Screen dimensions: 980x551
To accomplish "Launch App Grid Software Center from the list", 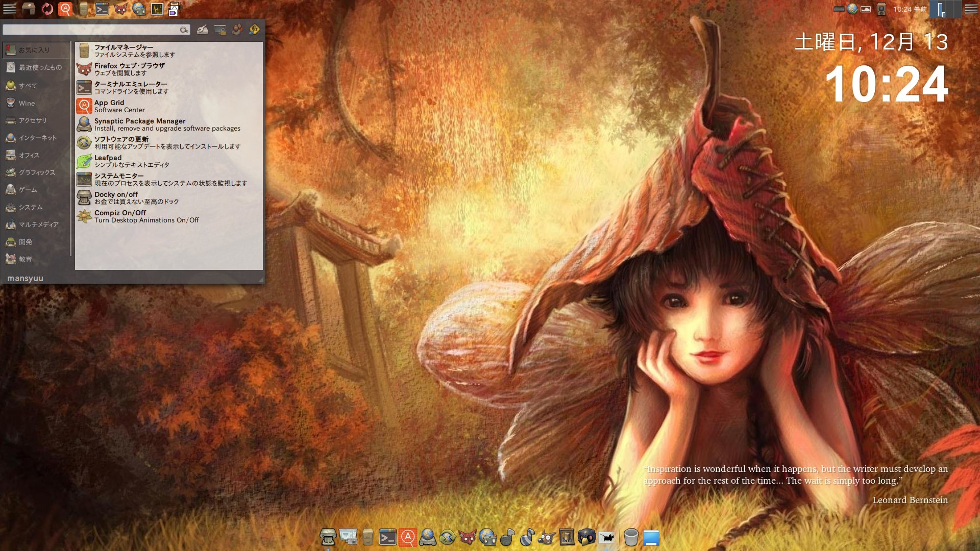I will click(x=169, y=106).
